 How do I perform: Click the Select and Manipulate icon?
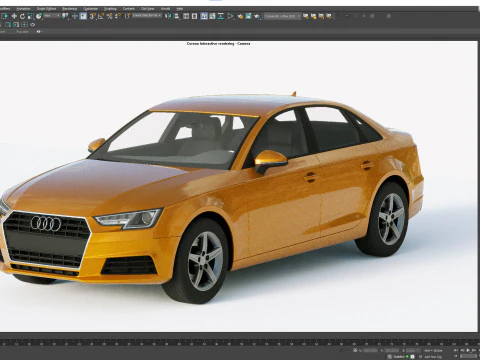point(75,16)
